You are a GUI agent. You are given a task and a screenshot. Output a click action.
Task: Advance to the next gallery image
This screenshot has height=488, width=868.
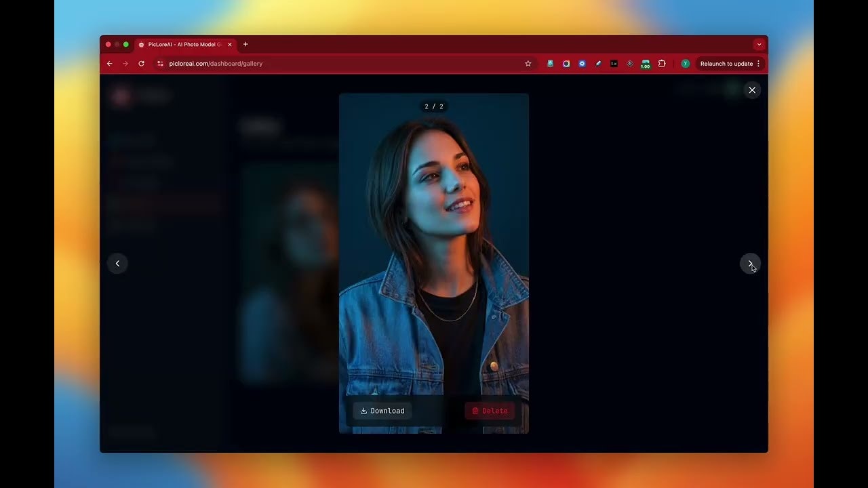coord(750,264)
